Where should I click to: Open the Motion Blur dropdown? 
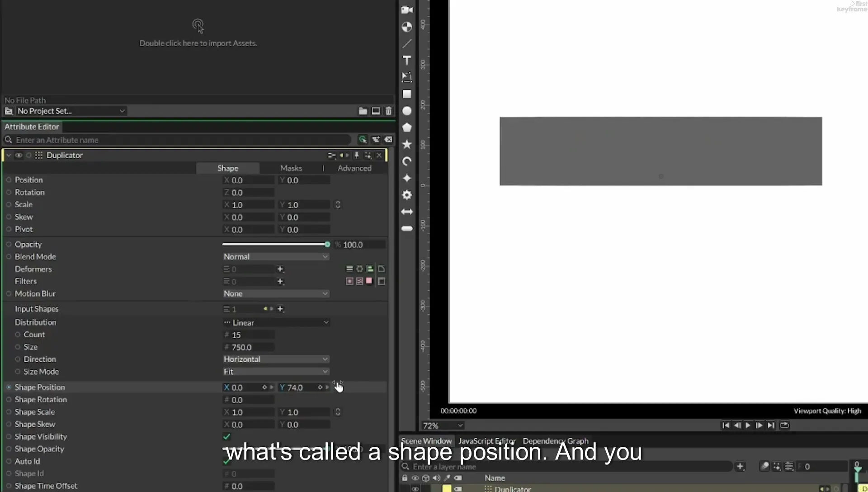(x=276, y=293)
